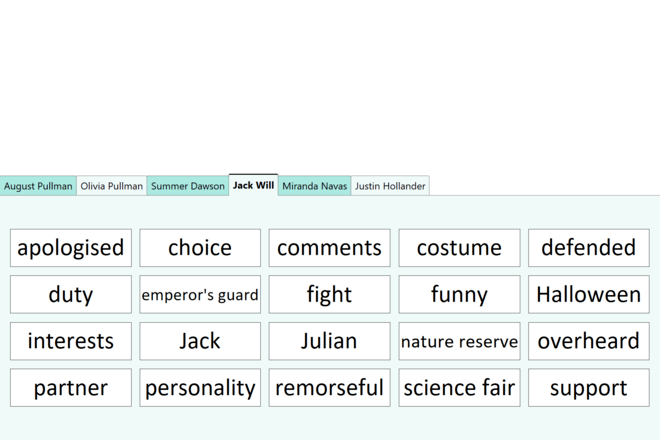Click the 'overheard' word tile
Viewport: 660px width, 440px height.
[588, 341]
